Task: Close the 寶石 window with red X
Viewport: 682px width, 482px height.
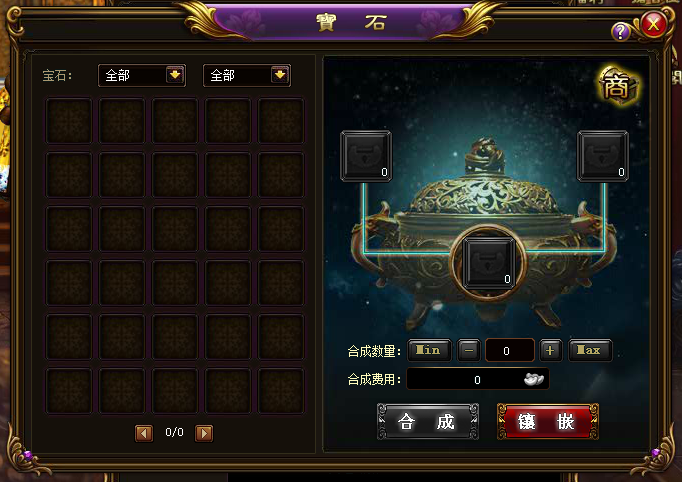Action: coord(653,24)
